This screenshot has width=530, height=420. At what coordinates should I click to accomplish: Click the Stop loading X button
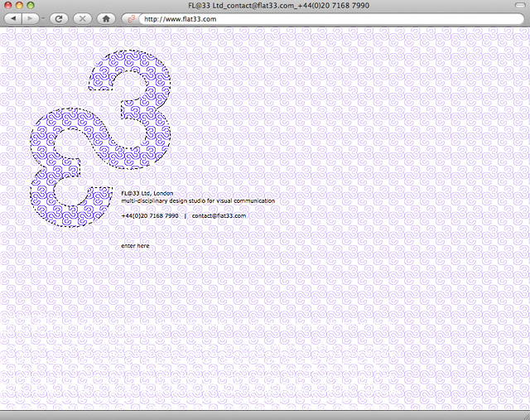coord(82,18)
